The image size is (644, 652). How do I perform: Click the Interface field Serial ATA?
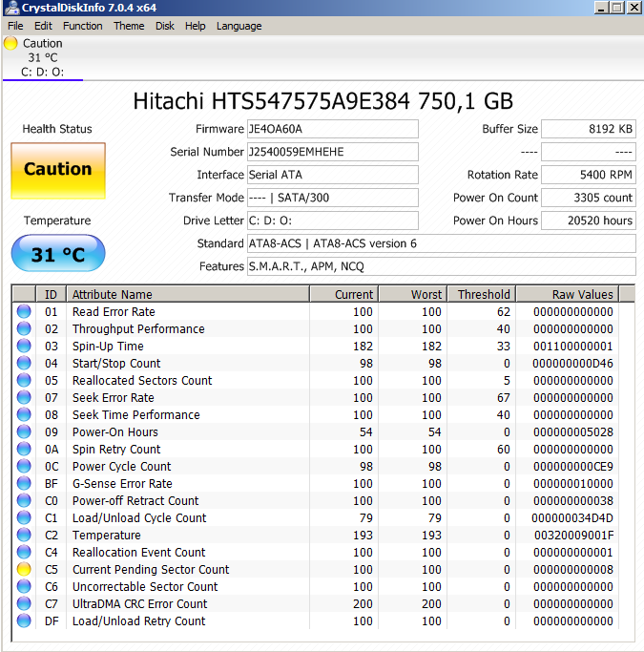[333, 175]
